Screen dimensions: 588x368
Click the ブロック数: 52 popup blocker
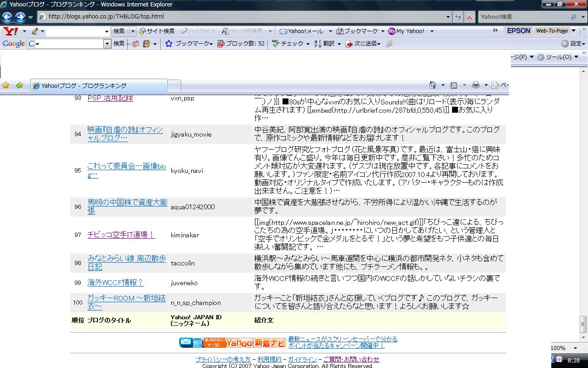241,43
